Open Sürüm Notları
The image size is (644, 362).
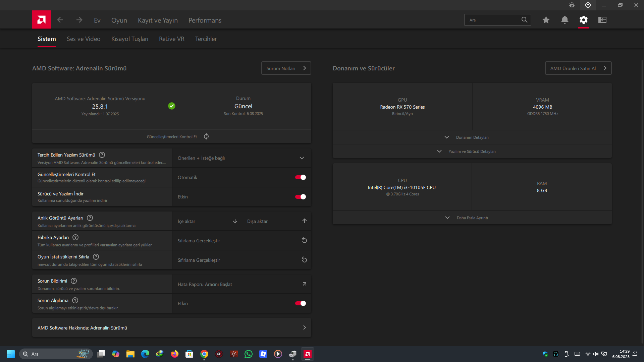click(x=286, y=68)
